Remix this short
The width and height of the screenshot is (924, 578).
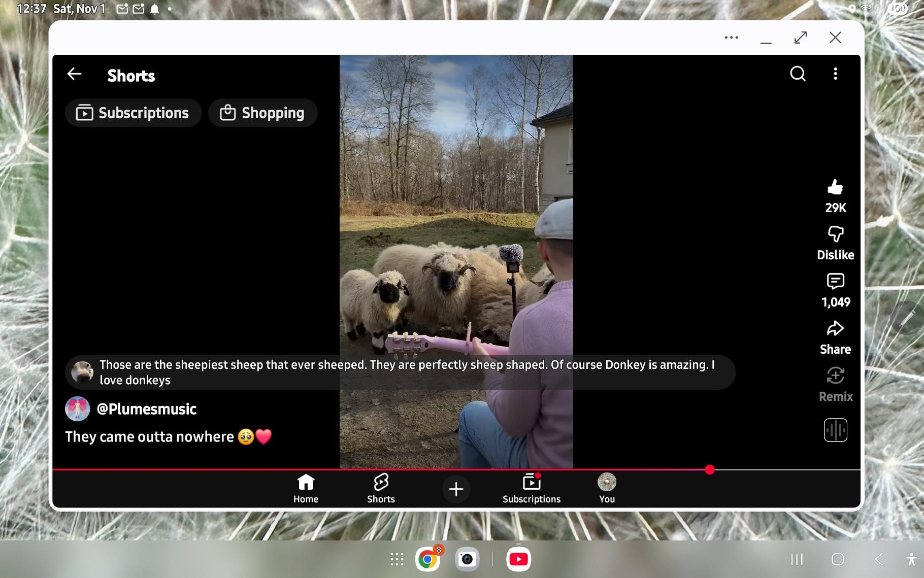[835, 385]
